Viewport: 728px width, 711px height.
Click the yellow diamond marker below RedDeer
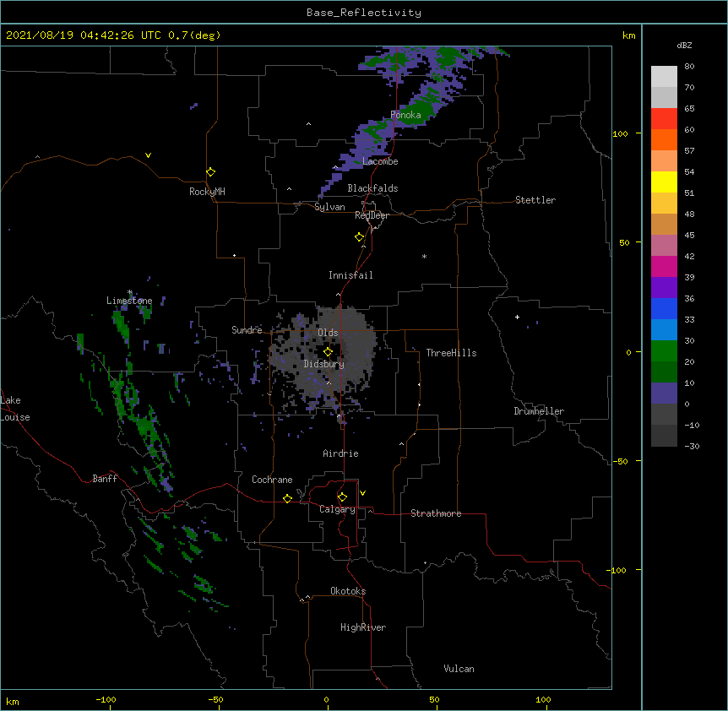[x=360, y=237]
